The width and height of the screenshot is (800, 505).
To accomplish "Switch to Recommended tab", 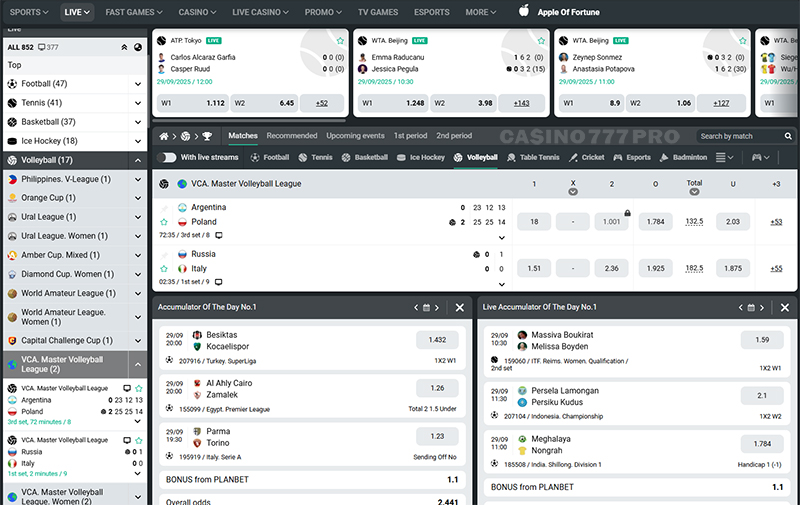I will click(x=292, y=136).
